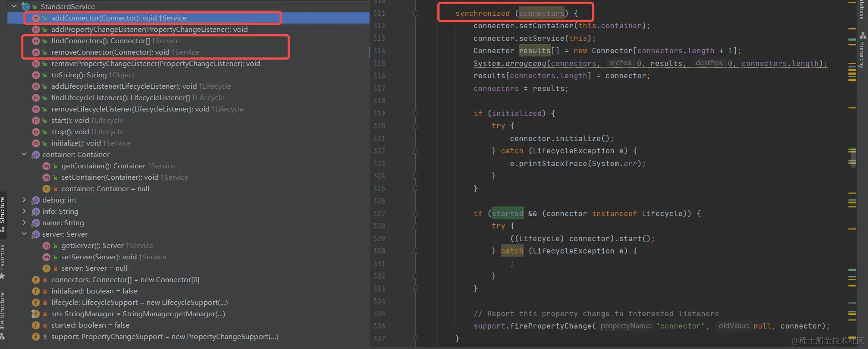Open the Hierarchy tool window tab
This screenshot has height=349, width=868.
tap(863, 51)
